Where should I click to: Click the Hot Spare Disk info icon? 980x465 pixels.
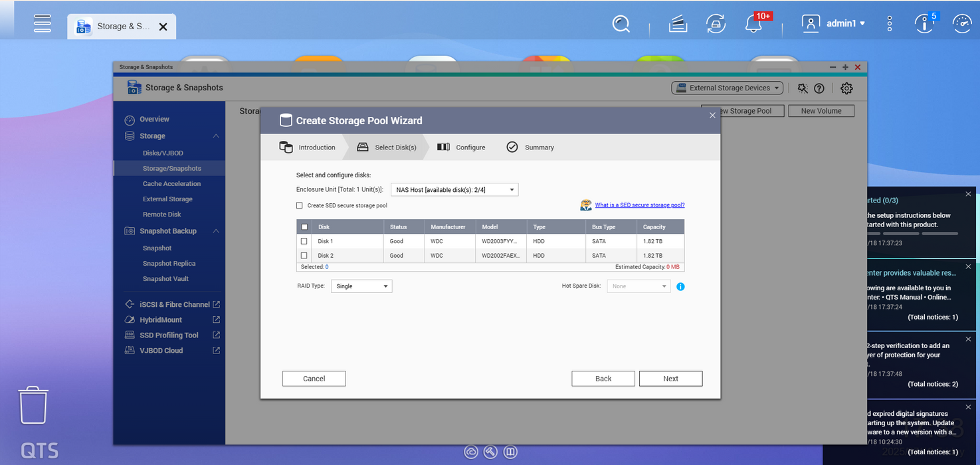point(680,286)
